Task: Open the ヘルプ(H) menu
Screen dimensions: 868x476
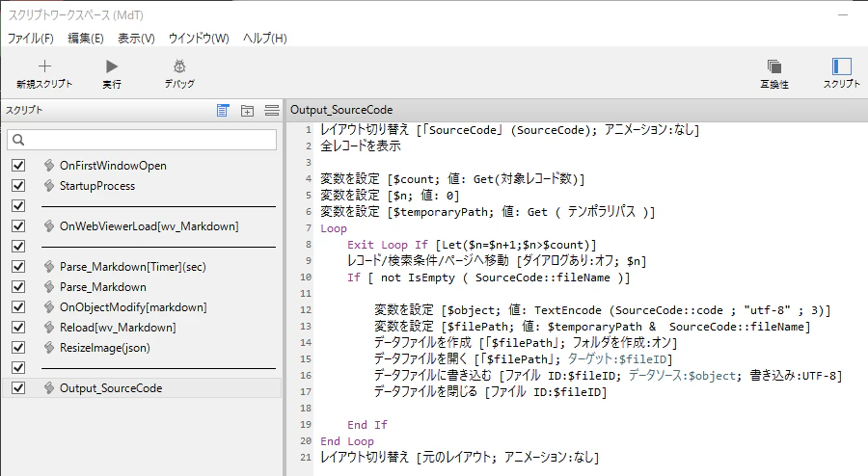Action: [x=265, y=39]
